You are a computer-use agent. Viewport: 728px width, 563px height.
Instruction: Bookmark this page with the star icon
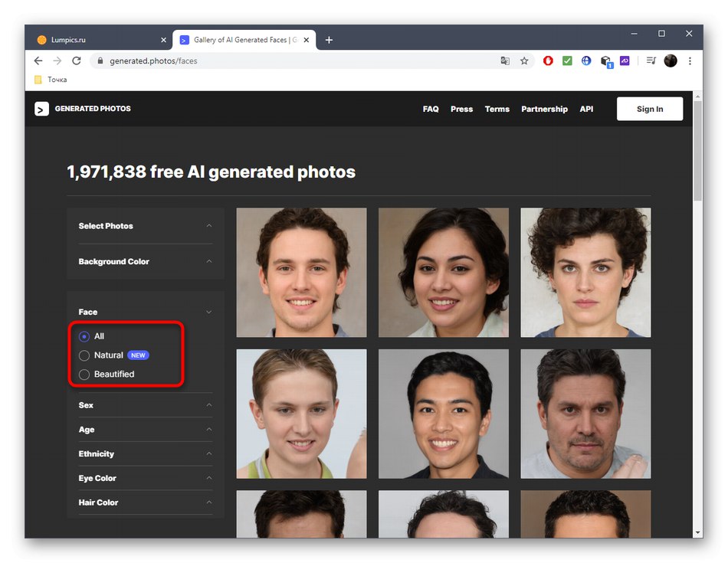(x=524, y=61)
